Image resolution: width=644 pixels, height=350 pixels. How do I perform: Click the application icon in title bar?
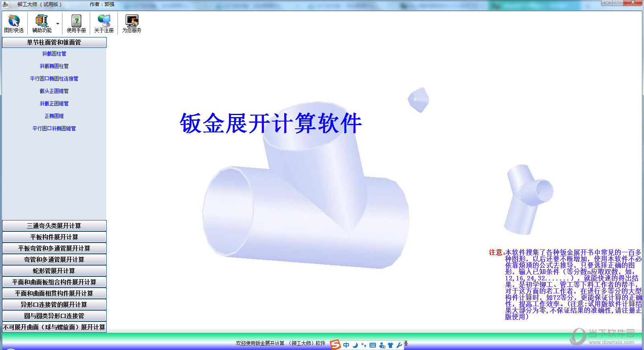point(5,4)
